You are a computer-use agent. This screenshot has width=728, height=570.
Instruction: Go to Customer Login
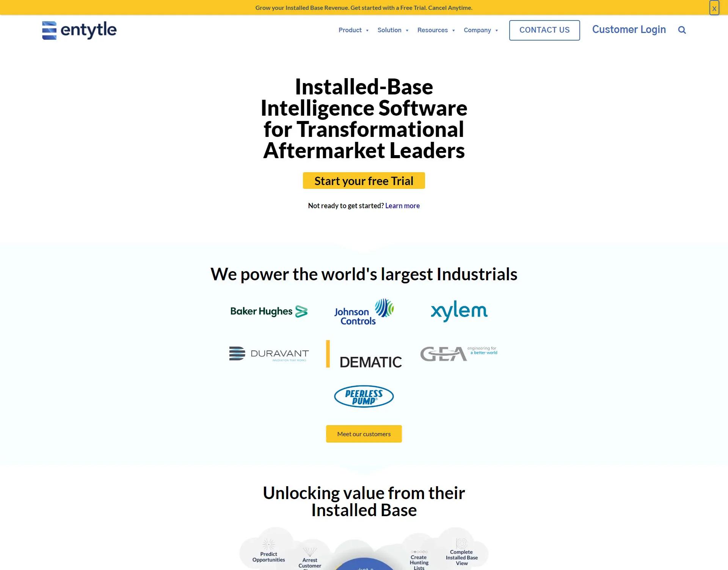pos(629,30)
